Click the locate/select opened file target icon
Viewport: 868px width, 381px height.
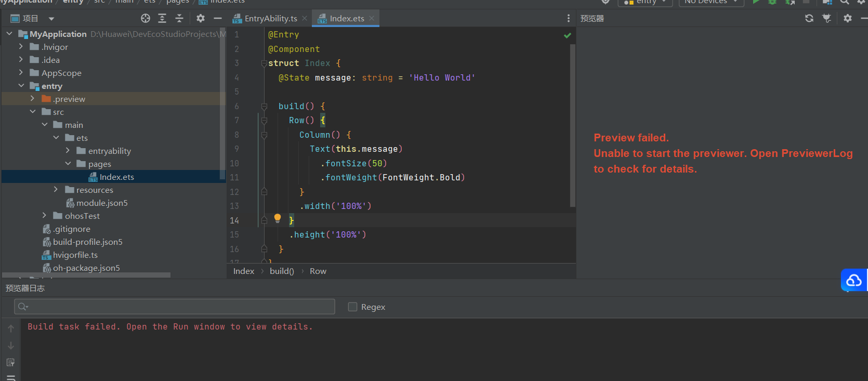[146, 19]
